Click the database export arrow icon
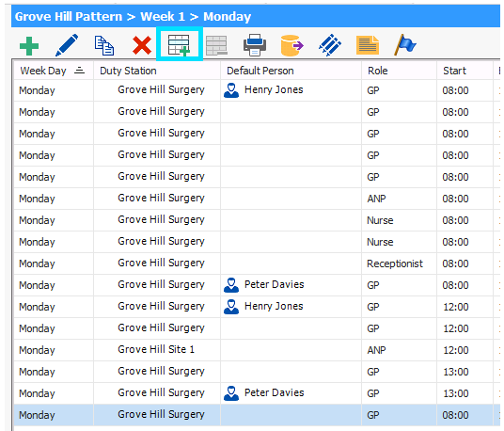The image size is (504, 431). click(x=291, y=46)
